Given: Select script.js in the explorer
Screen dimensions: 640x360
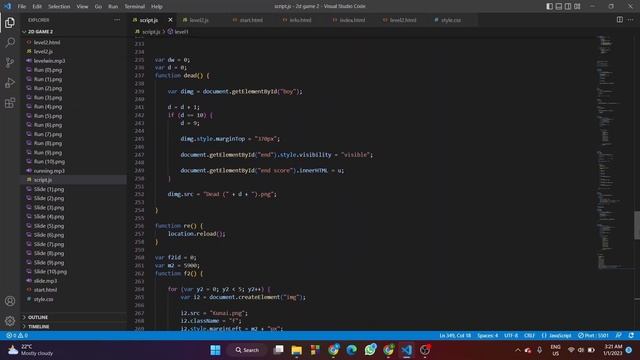Looking at the screenshot, I should (x=73, y=180).
